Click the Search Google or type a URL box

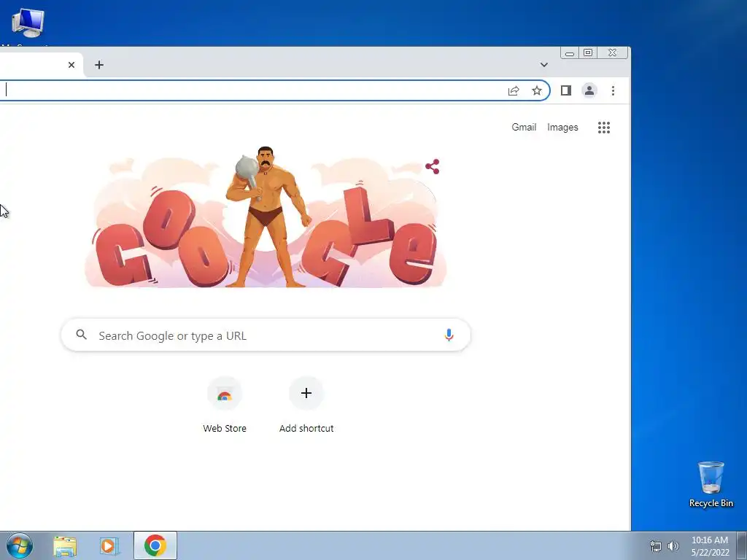pos(266,335)
